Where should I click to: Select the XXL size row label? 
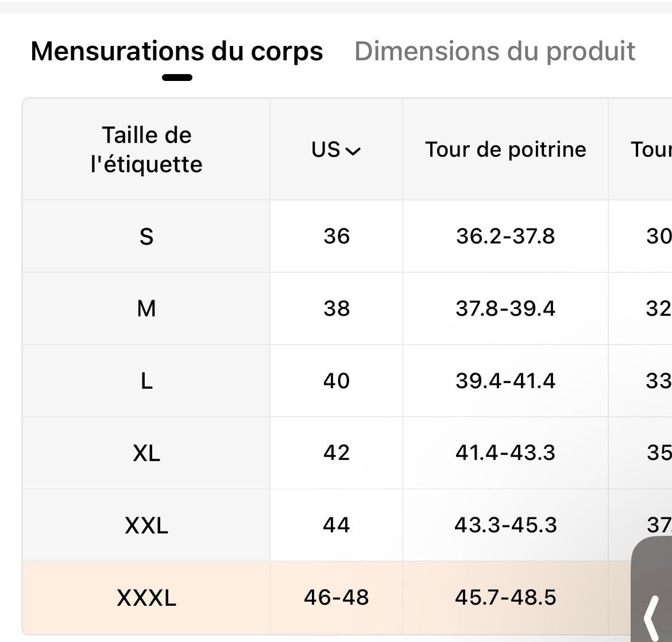(x=146, y=525)
